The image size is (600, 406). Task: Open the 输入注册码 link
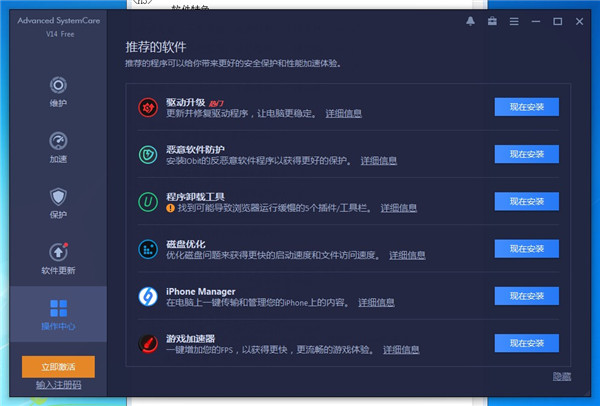coord(59,385)
